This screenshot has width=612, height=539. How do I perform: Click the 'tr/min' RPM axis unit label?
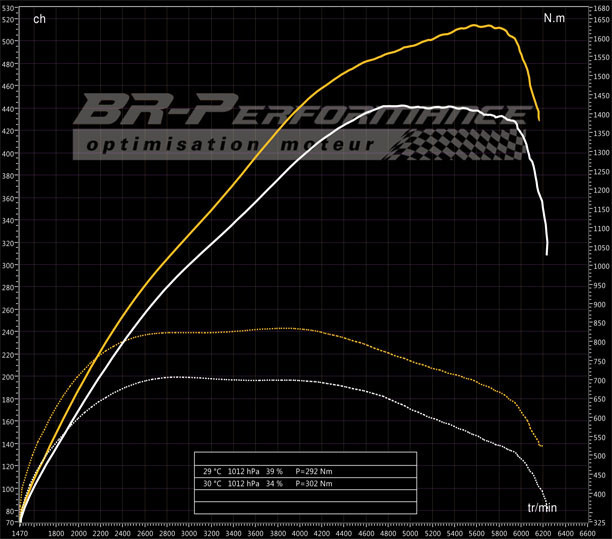(541, 508)
